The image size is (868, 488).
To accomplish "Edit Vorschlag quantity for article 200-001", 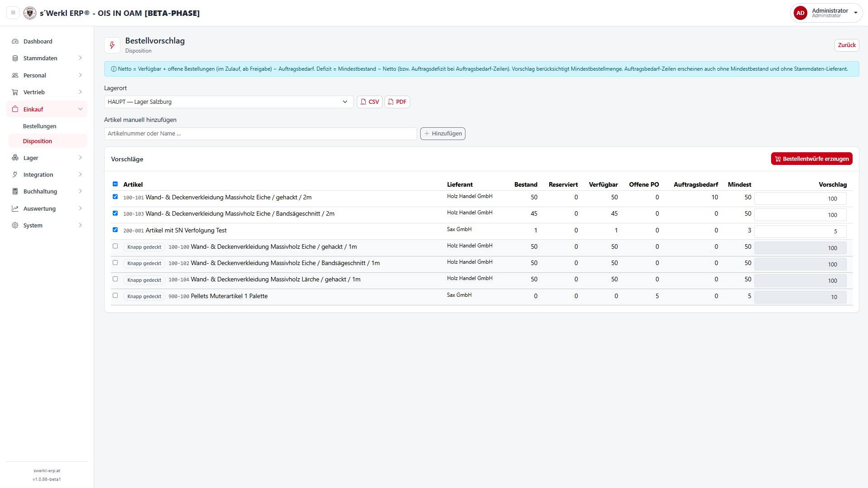I will click(x=800, y=231).
